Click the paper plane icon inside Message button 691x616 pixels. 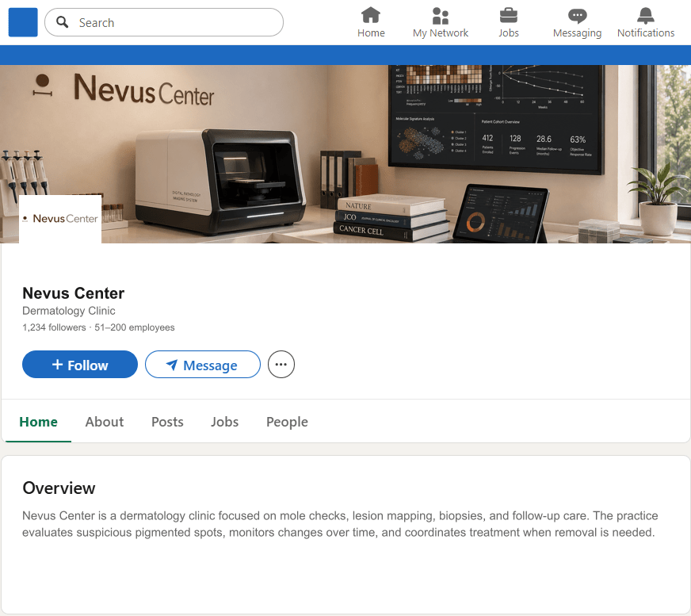172,365
